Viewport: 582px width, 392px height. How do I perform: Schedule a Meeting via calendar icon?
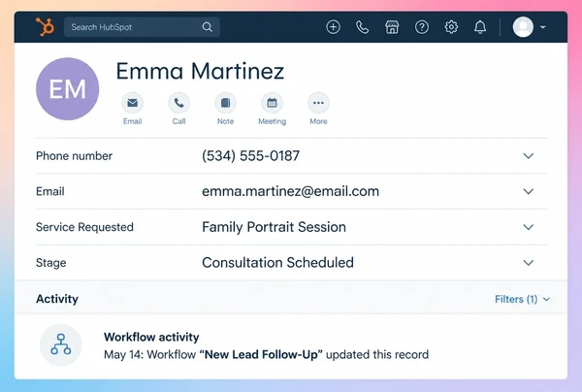coord(272,103)
